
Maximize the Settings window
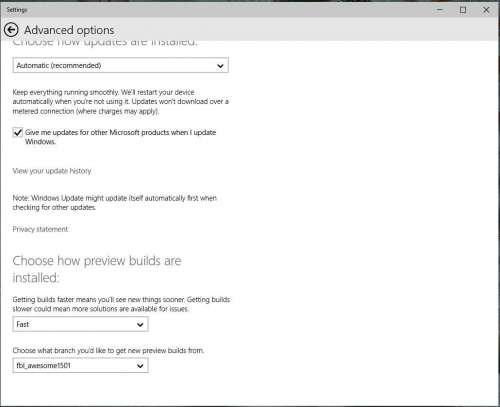(x=463, y=10)
